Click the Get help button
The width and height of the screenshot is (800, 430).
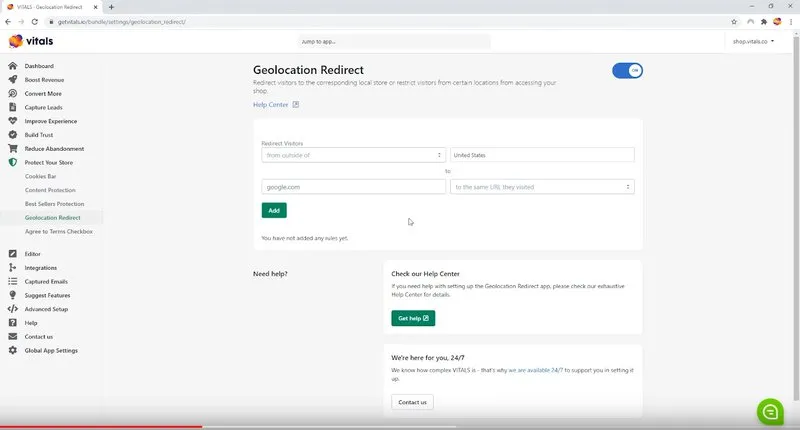tap(413, 318)
